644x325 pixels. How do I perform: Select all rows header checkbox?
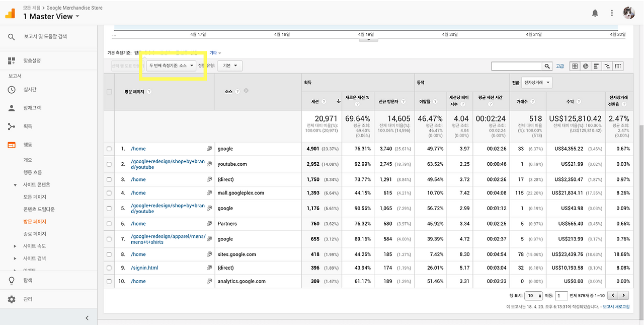[109, 92]
